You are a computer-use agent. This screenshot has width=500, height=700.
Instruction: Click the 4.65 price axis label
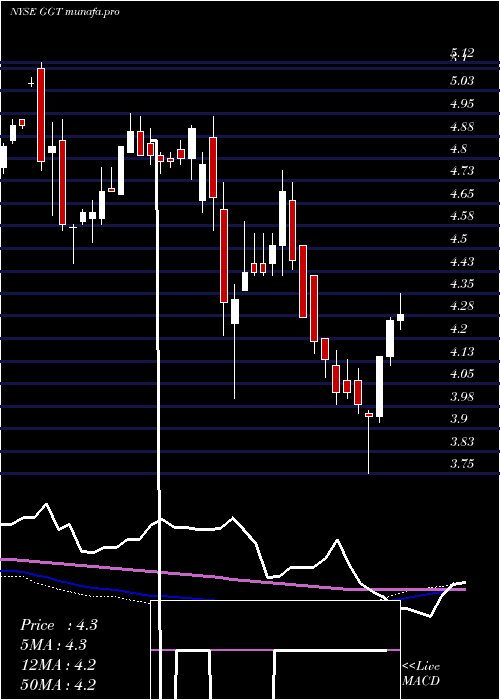(x=462, y=194)
